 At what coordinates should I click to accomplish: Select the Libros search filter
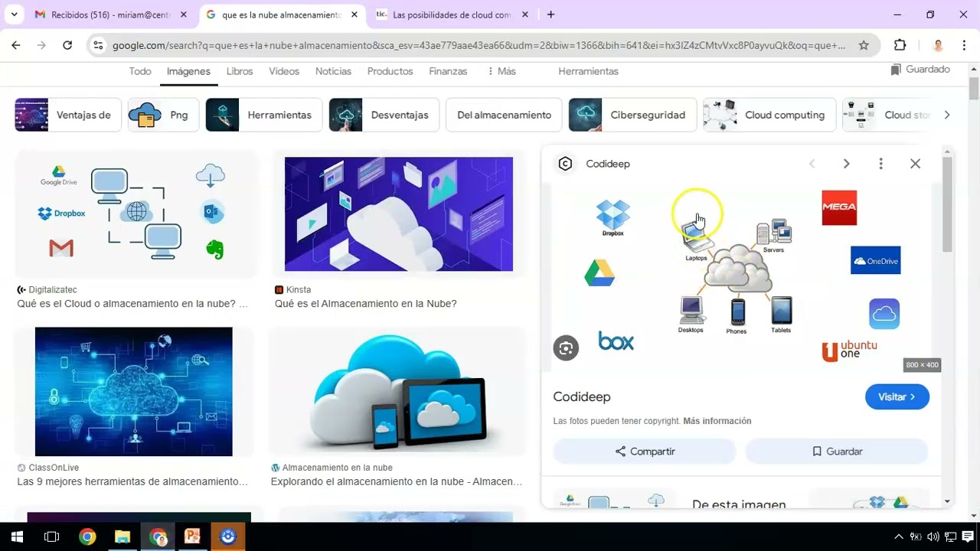240,71
